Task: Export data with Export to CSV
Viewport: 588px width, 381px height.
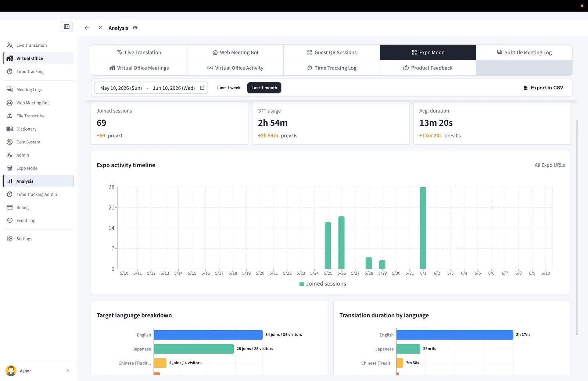Action: (x=543, y=88)
